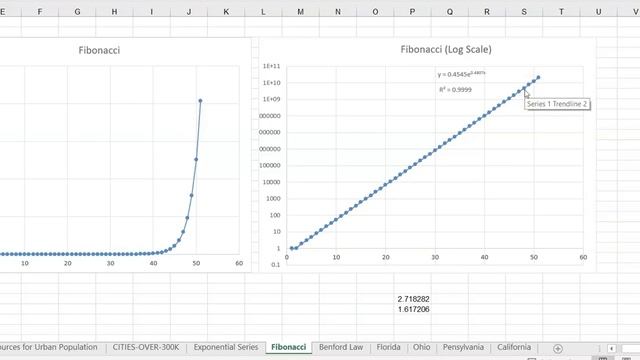
Task: Select column R header
Action: pos(487,12)
